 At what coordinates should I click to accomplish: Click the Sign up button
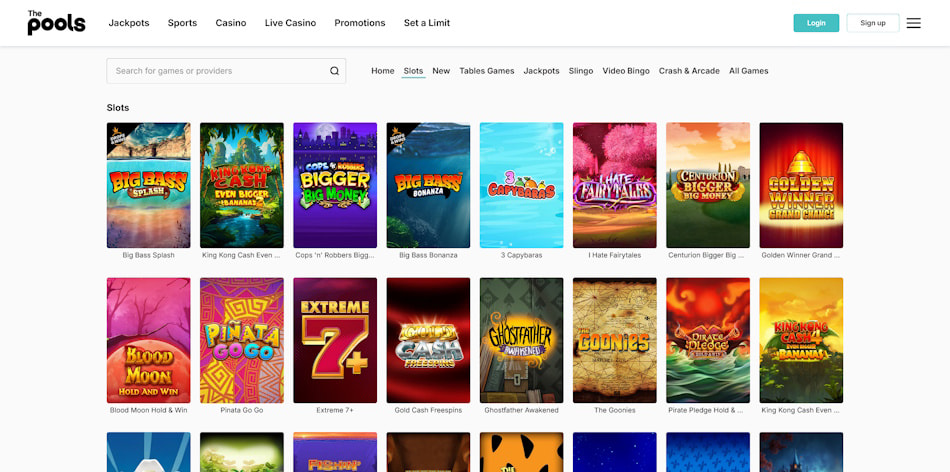point(872,23)
